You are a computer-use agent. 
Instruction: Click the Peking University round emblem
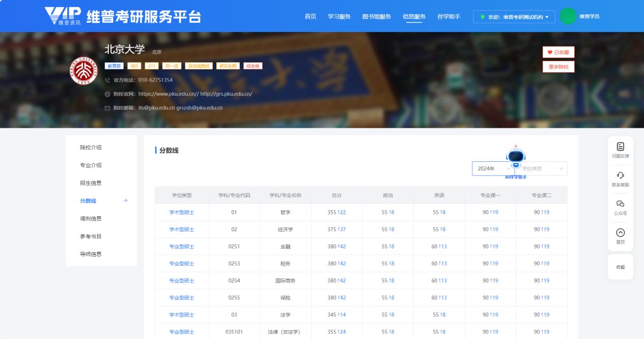pyautogui.click(x=83, y=71)
